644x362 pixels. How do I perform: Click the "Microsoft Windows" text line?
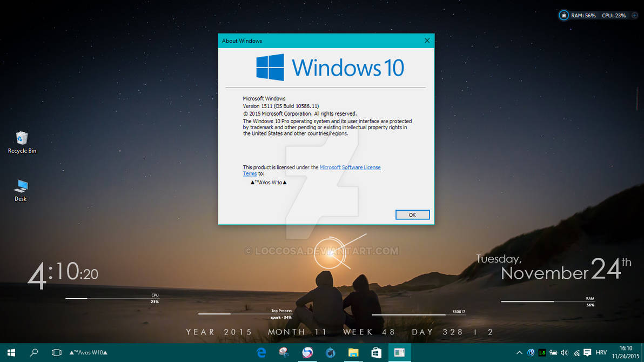click(x=264, y=99)
